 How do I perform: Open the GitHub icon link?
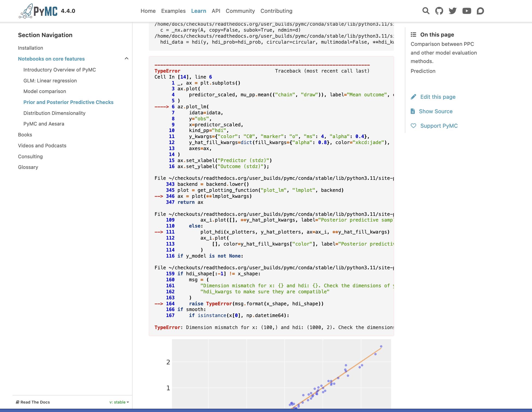click(439, 11)
